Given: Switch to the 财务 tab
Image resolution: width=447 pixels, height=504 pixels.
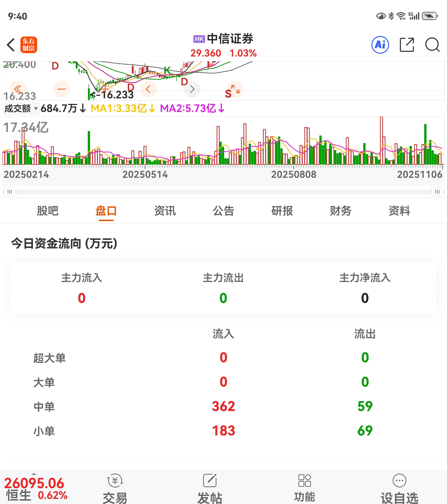Looking at the screenshot, I should [x=341, y=211].
